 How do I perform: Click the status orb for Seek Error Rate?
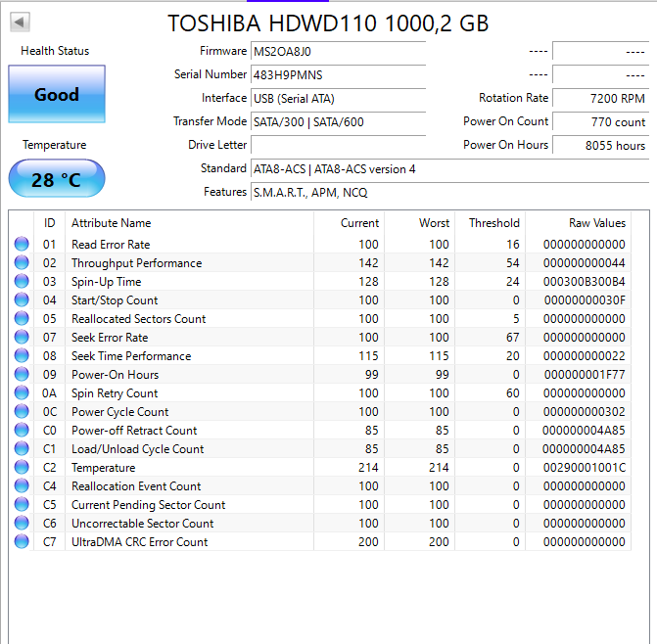click(x=22, y=338)
